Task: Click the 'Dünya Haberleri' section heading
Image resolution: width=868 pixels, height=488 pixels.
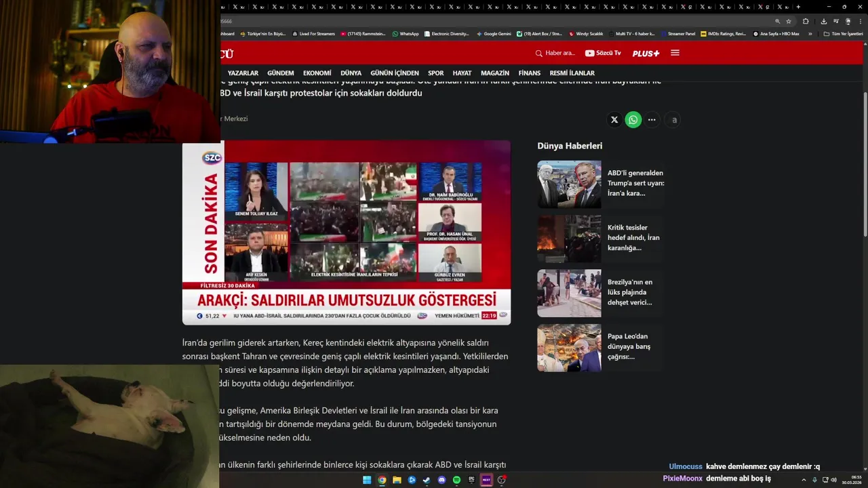Action: click(x=570, y=146)
